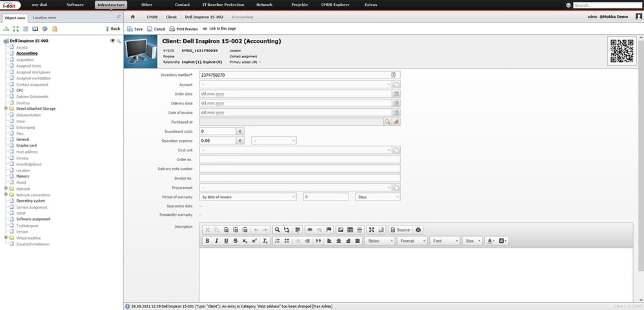Click the Back button in left panel
This screenshot has height=310, width=644.
(x=113, y=29)
